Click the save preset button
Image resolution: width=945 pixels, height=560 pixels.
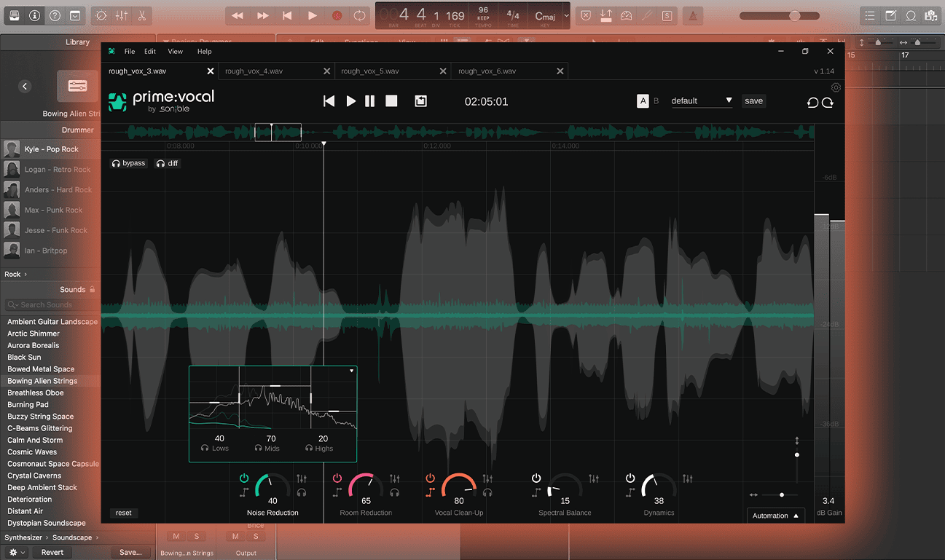754,101
